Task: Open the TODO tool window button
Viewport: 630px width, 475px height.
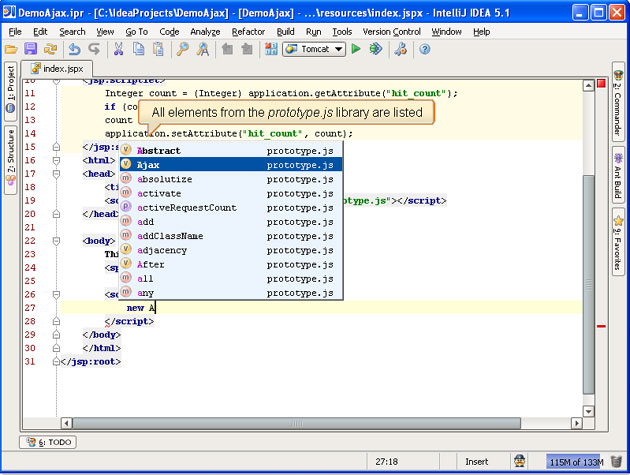Action: pyautogui.click(x=48, y=441)
